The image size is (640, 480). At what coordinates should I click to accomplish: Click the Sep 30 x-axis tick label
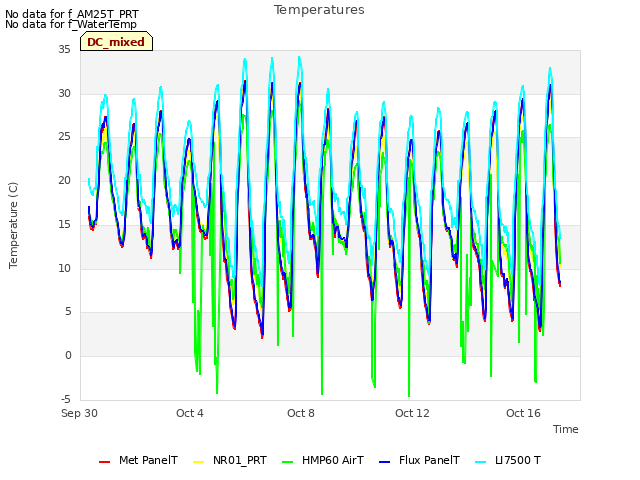[x=79, y=413]
